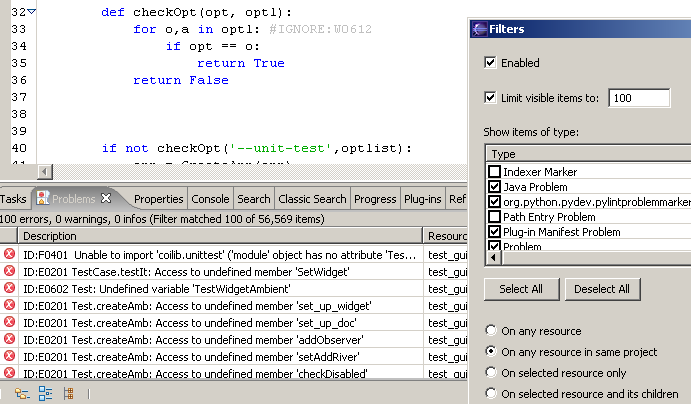Switch to the Console tab

[x=210, y=199]
